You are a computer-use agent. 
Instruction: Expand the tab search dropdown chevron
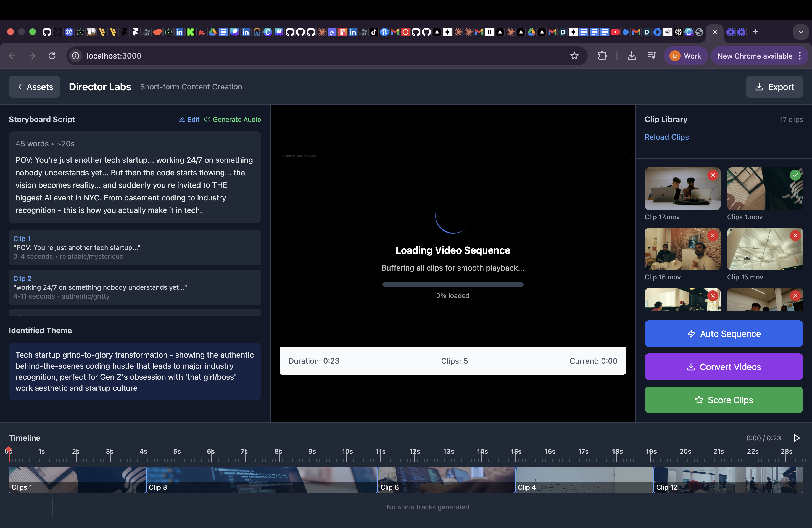point(800,32)
